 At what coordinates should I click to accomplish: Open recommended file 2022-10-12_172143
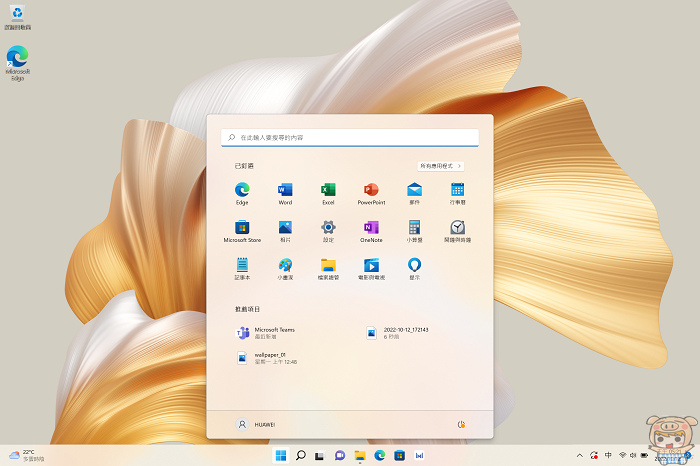(399, 332)
